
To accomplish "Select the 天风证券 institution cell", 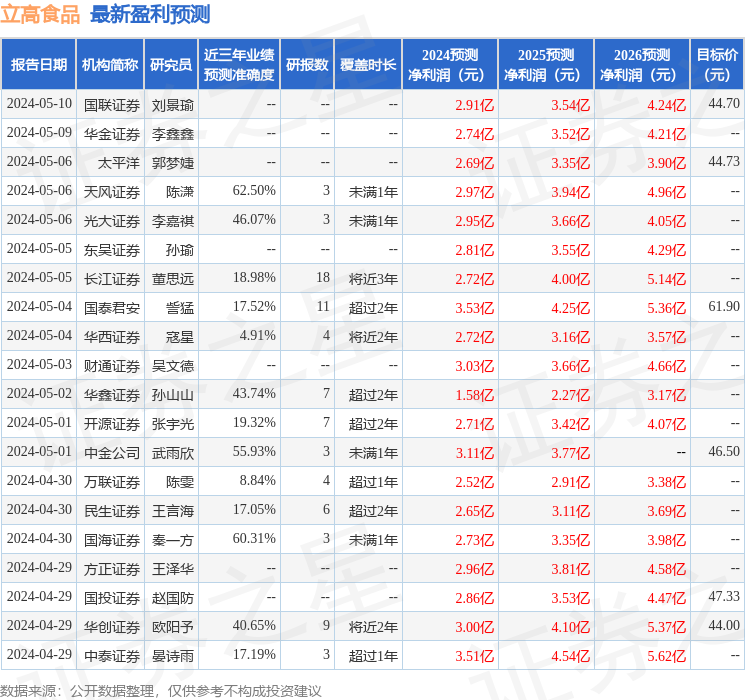I will tap(112, 192).
